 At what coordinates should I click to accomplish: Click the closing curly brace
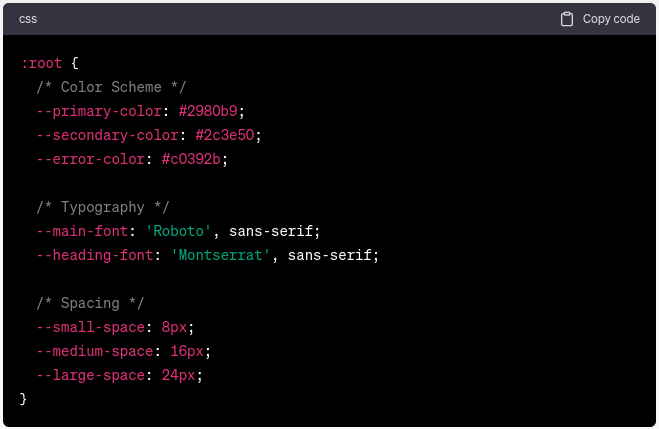coord(23,399)
